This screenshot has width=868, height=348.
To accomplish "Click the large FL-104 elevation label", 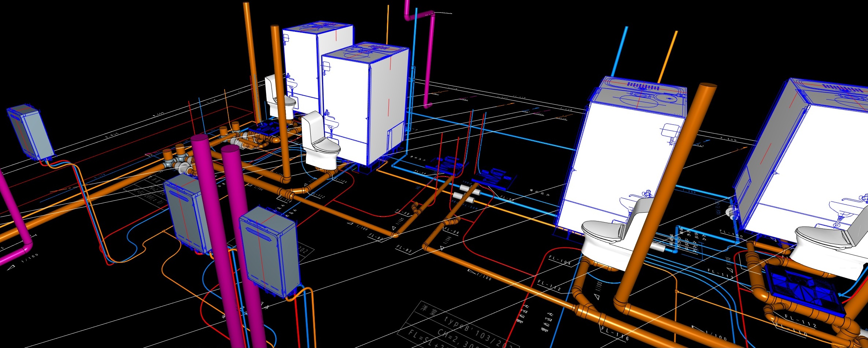I will coord(559,260).
